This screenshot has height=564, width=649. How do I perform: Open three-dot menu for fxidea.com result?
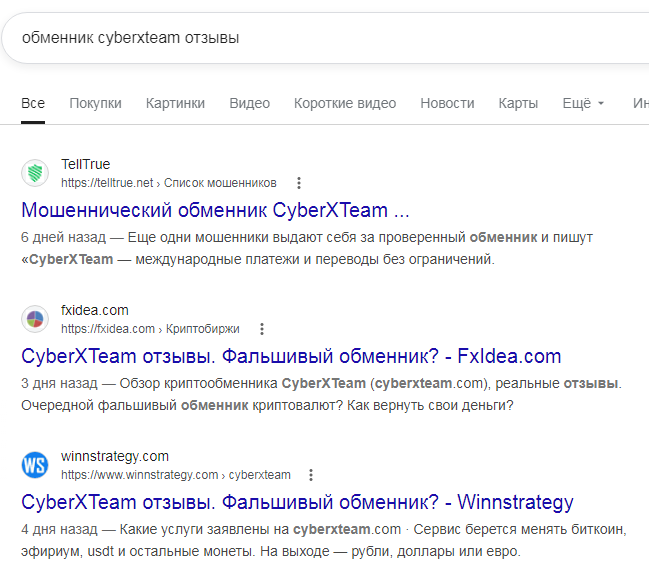tap(262, 329)
